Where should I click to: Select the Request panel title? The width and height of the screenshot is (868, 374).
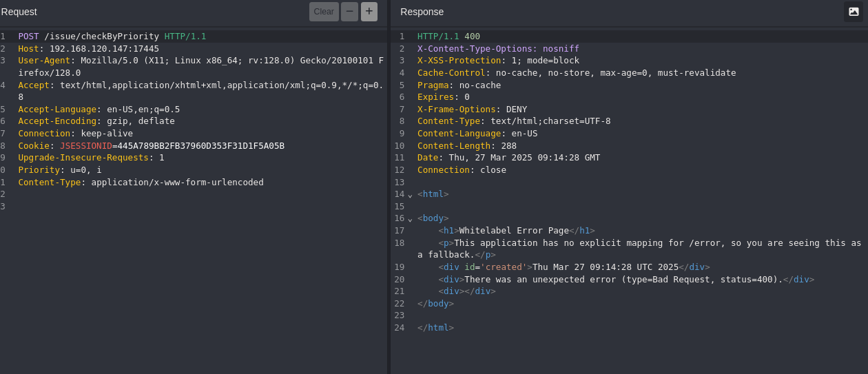(19, 12)
